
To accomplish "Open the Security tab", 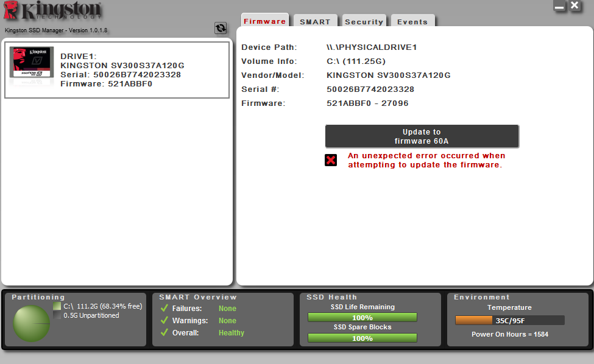I will pos(364,21).
